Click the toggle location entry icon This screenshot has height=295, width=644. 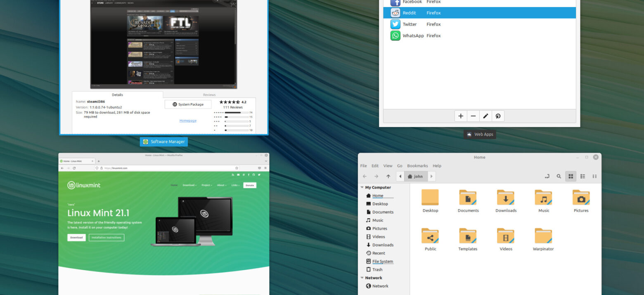(547, 176)
